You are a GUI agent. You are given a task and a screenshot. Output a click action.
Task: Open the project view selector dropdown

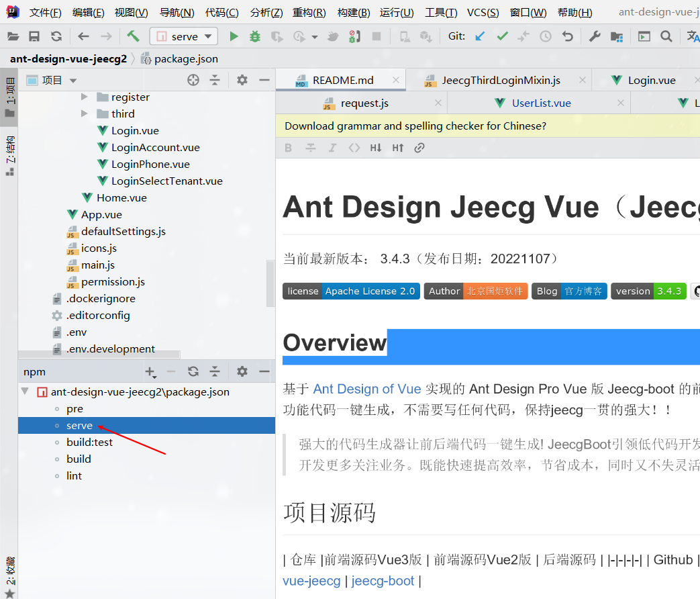pos(73,81)
